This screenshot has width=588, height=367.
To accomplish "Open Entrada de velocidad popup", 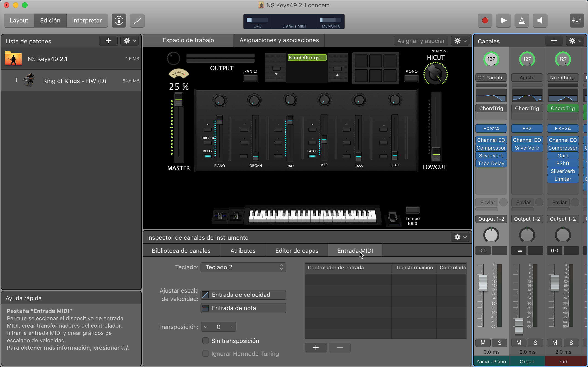I will click(x=243, y=295).
